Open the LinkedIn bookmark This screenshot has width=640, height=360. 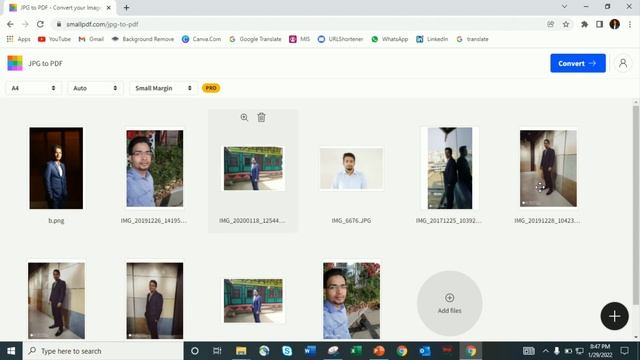click(x=432, y=39)
